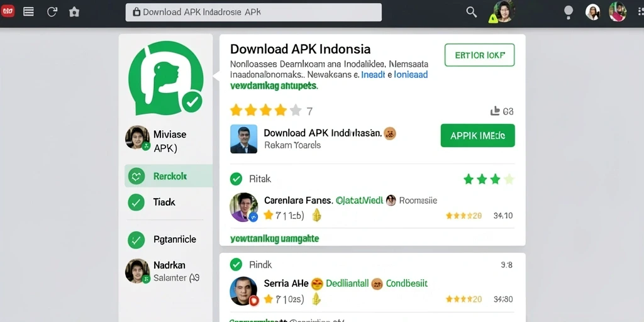Open the blue 'Ineadt' link
This screenshot has height=322, width=644.
click(x=372, y=75)
